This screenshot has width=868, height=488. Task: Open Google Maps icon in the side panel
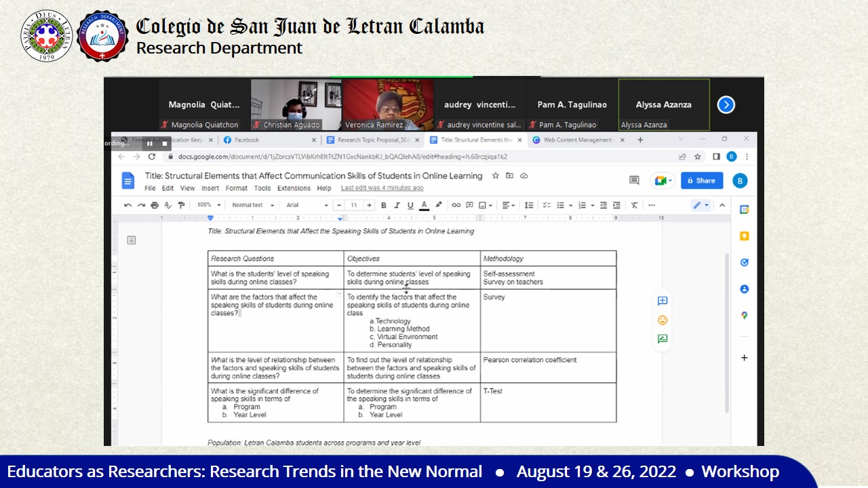tap(744, 315)
